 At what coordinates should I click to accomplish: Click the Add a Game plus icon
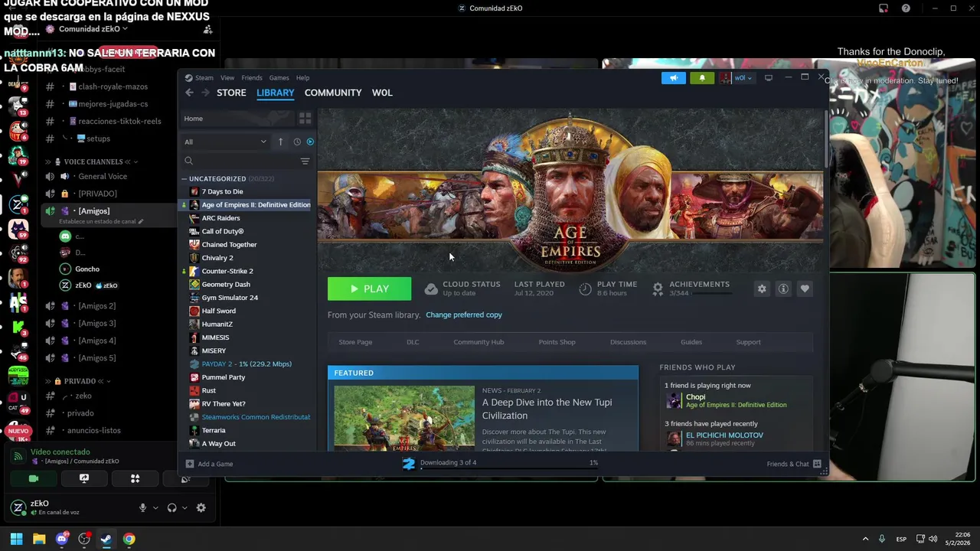coord(190,464)
